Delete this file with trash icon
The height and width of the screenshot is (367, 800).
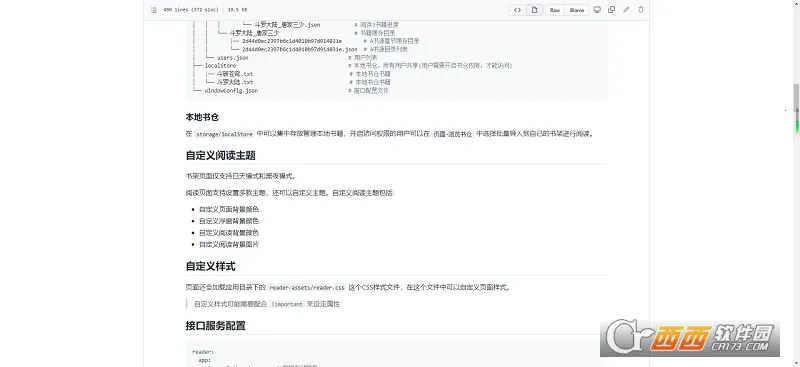click(641, 10)
